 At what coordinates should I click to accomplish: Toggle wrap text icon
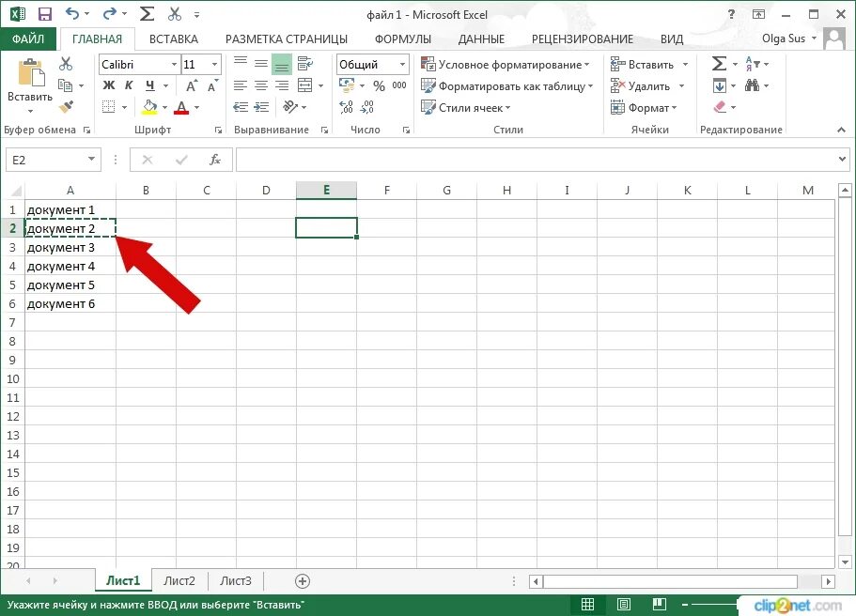pyautogui.click(x=304, y=64)
